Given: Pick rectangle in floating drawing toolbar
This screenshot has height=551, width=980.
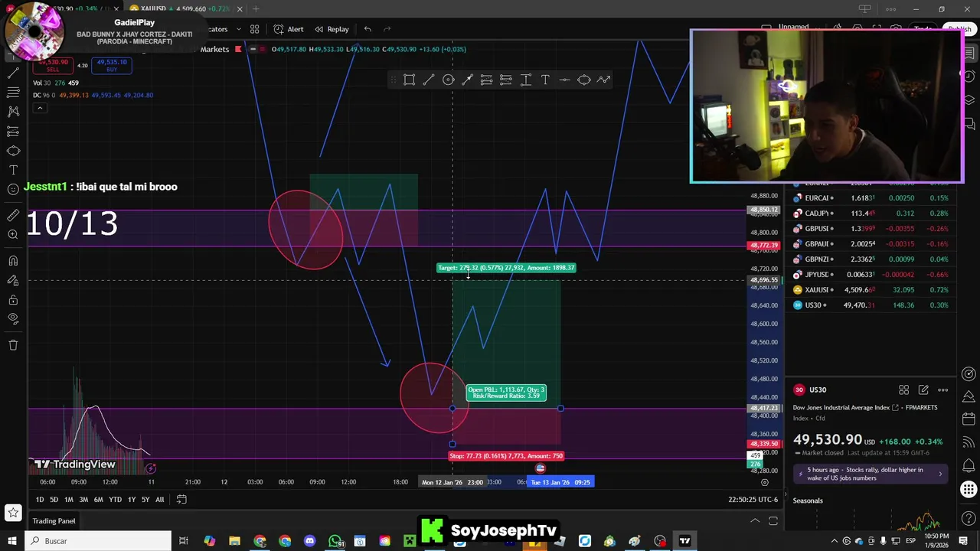Looking at the screenshot, I should [x=410, y=80].
